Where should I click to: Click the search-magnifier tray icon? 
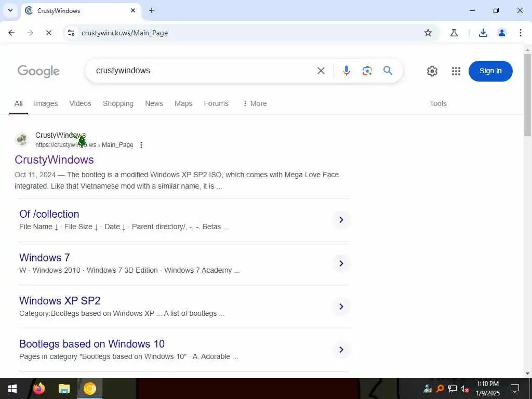pyautogui.click(x=440, y=389)
